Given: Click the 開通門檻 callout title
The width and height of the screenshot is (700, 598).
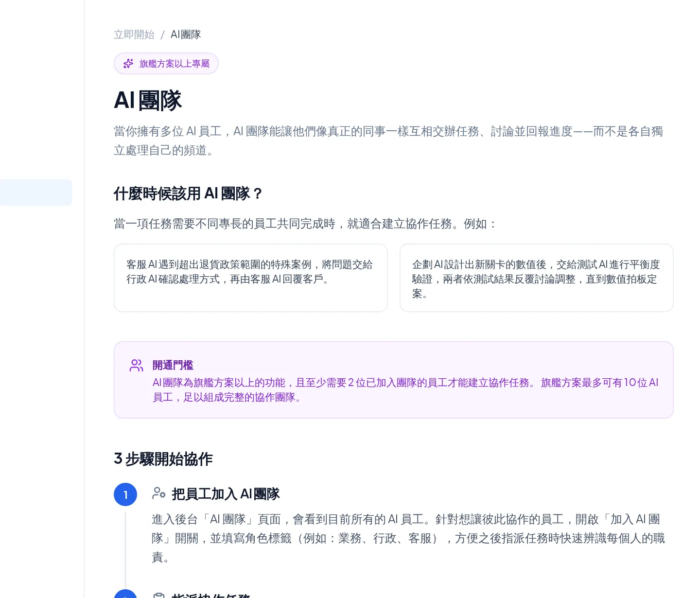Looking at the screenshot, I should (x=173, y=365).
